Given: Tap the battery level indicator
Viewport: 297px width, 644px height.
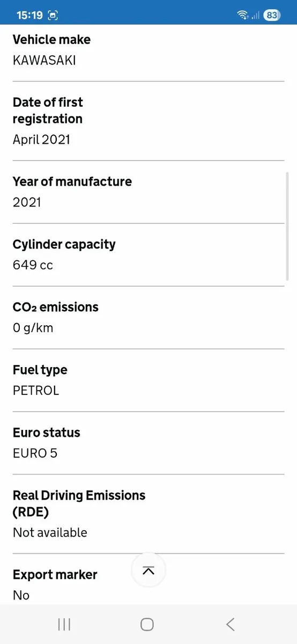Looking at the screenshot, I should pos(272,15).
